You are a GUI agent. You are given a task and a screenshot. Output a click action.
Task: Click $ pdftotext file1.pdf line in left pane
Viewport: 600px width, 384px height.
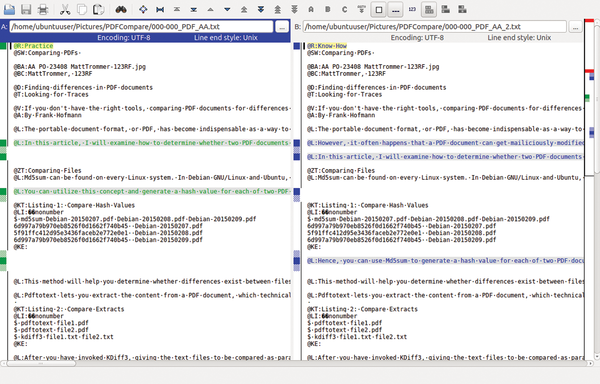tap(51, 323)
